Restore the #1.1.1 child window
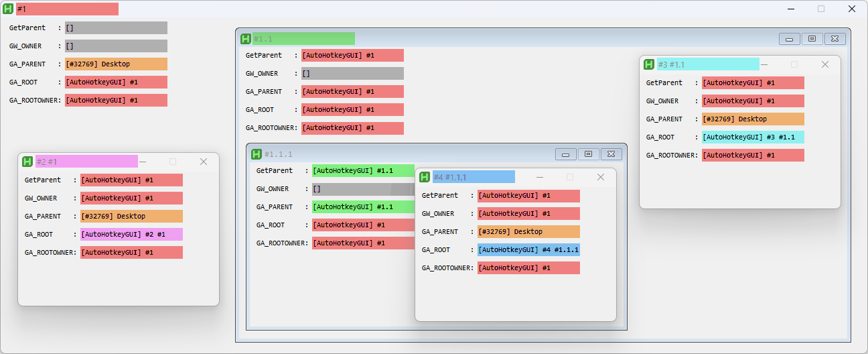868x354 pixels. 589,154
